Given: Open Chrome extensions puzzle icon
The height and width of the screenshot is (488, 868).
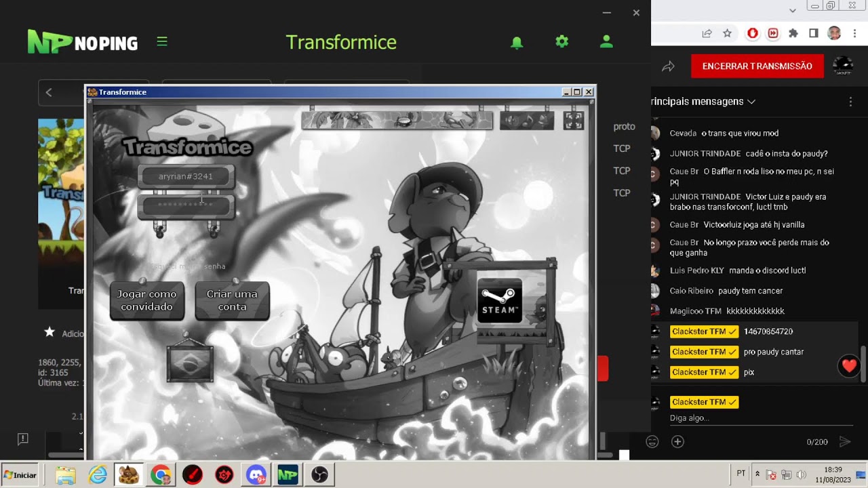Looking at the screenshot, I should [x=793, y=33].
